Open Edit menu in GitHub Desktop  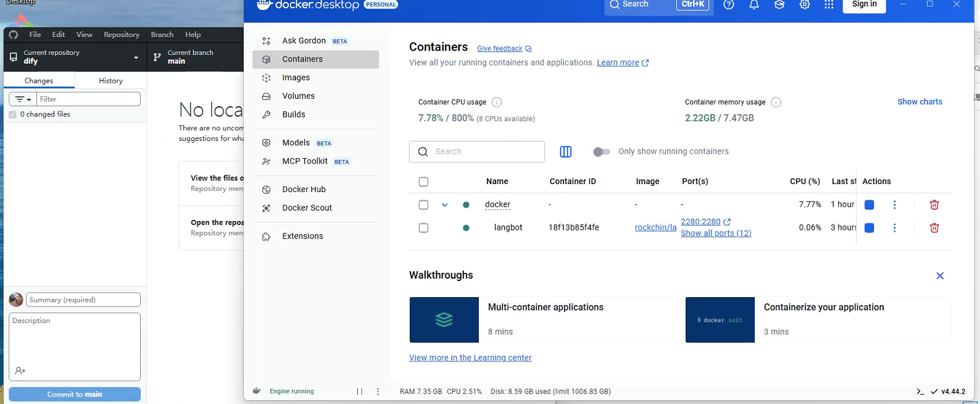tap(59, 35)
